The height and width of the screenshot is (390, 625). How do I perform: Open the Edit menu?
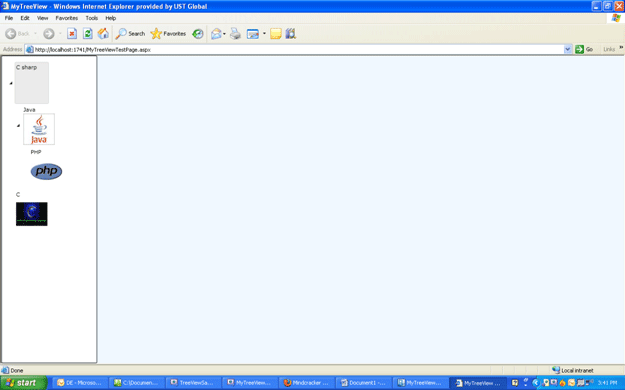click(25, 18)
